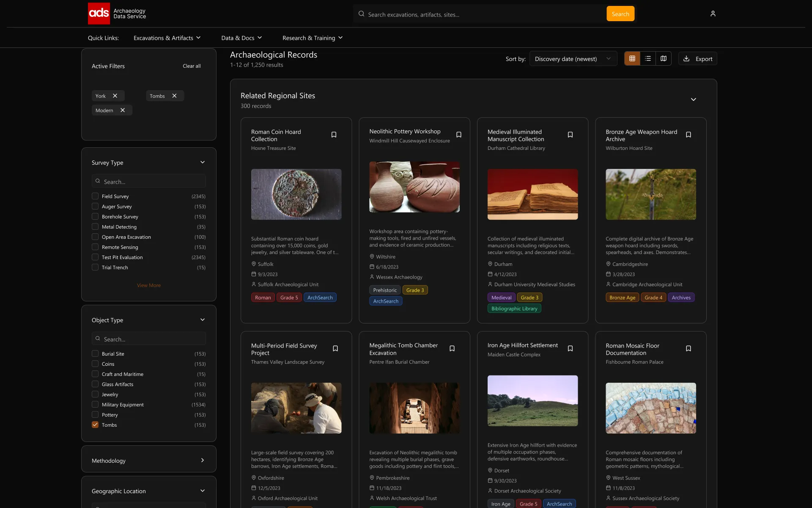Open the Sort by dropdown

click(x=573, y=59)
